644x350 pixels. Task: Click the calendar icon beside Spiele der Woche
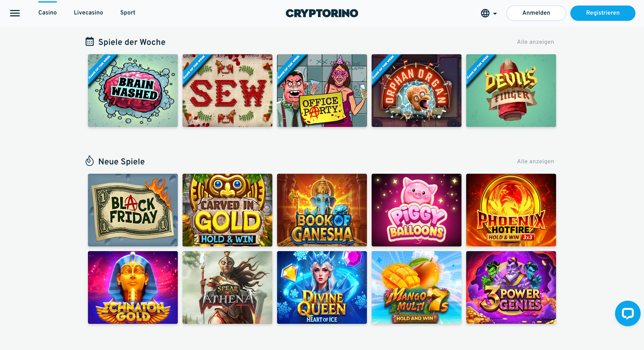coord(89,41)
